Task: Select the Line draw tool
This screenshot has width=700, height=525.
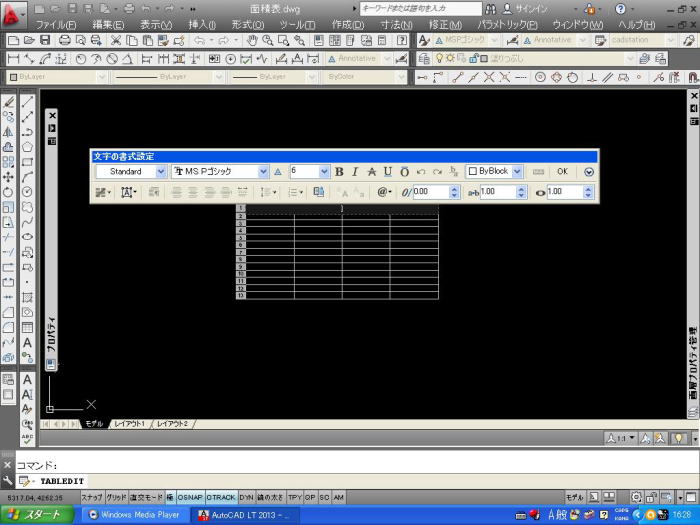Action: coord(28,102)
